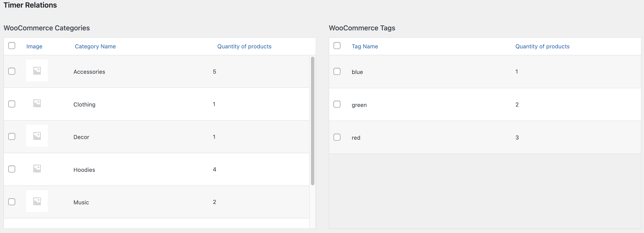The width and height of the screenshot is (644, 233).
Task: Click quantity 1 in Clothing row
Action: pos(214,104)
